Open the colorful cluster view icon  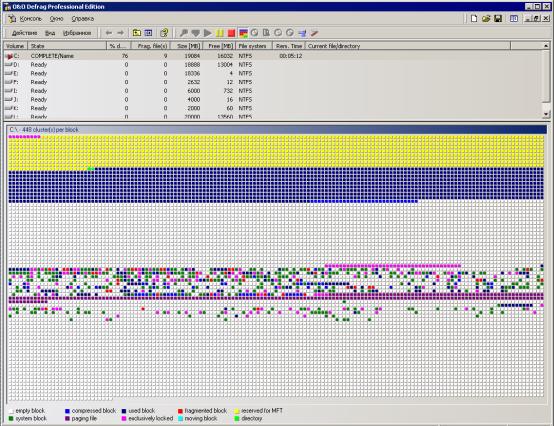243,33
